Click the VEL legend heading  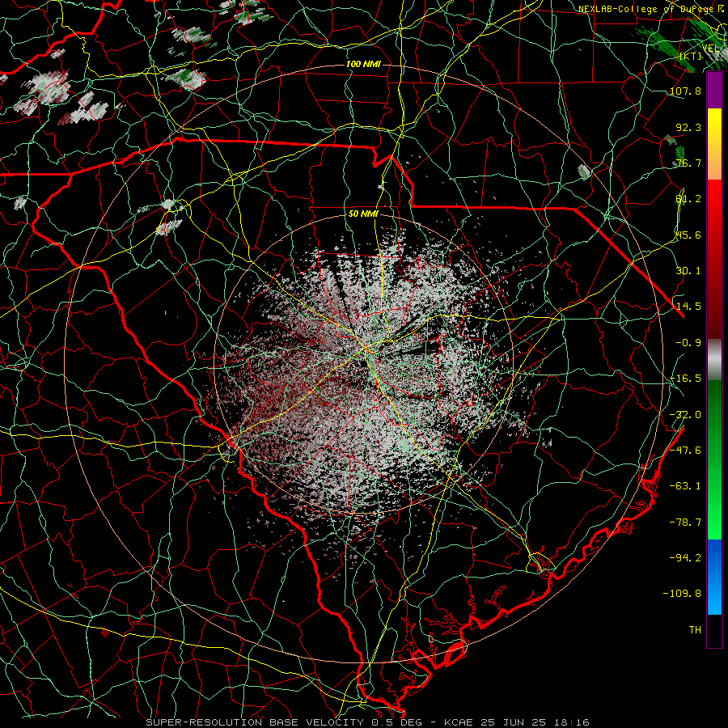coord(711,49)
